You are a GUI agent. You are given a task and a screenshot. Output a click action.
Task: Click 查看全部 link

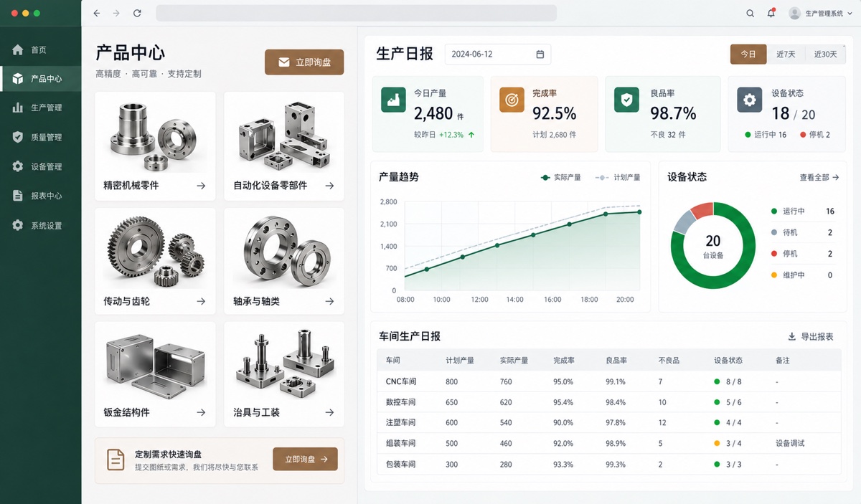tap(819, 177)
